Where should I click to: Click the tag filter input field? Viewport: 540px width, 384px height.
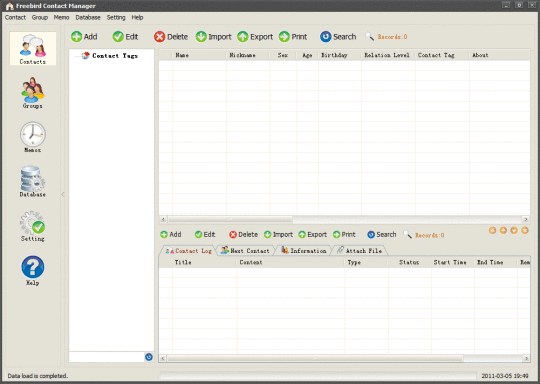106,357
